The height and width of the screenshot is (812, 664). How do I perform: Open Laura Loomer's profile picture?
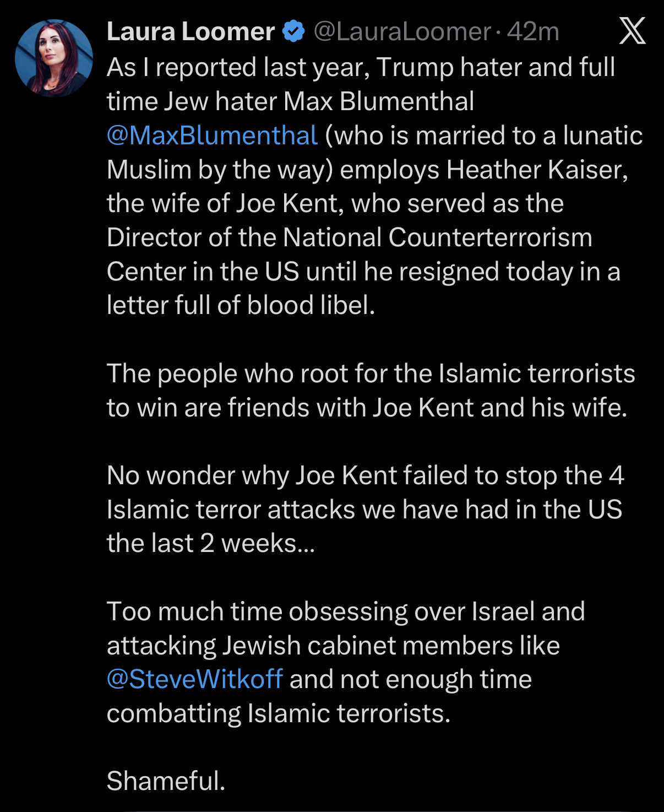point(54,58)
